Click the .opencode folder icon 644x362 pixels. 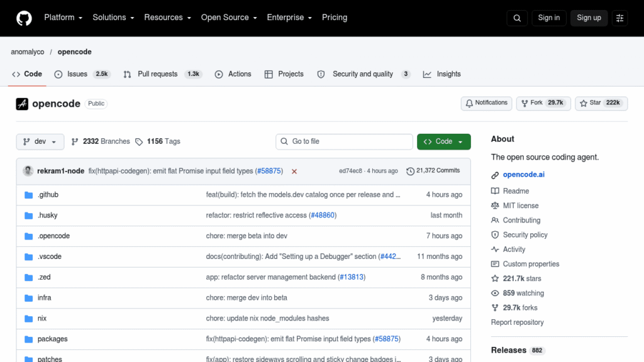coord(28,236)
